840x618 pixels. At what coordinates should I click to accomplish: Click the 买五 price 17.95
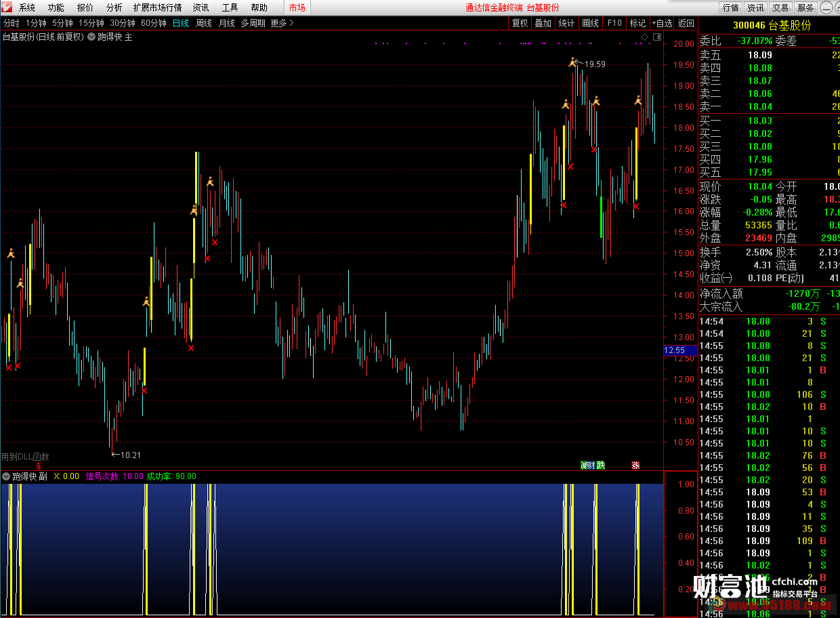tap(759, 172)
